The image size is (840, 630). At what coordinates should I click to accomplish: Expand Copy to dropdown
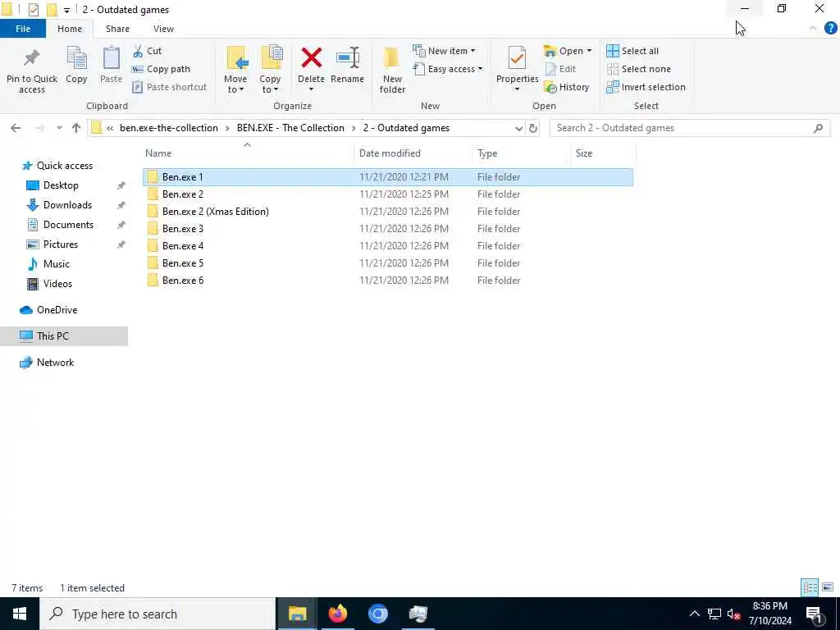[x=270, y=84]
